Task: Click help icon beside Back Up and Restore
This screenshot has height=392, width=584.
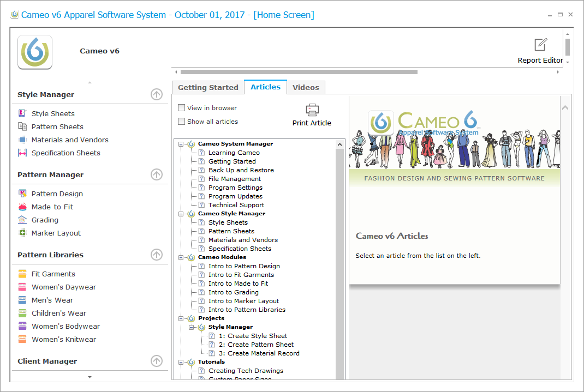Action: pos(201,170)
